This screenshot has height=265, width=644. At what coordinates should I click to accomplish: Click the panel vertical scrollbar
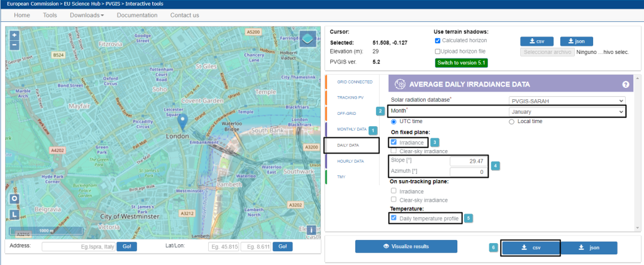pos(638,153)
